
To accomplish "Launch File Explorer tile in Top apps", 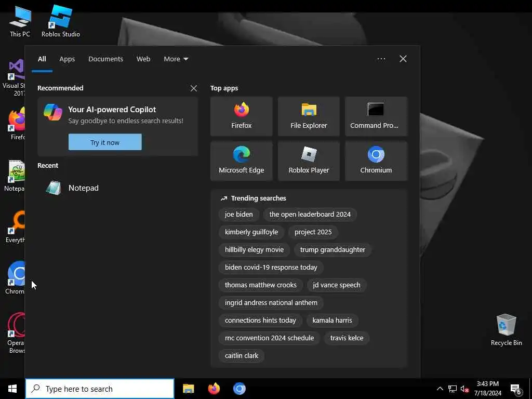I will coord(309,116).
